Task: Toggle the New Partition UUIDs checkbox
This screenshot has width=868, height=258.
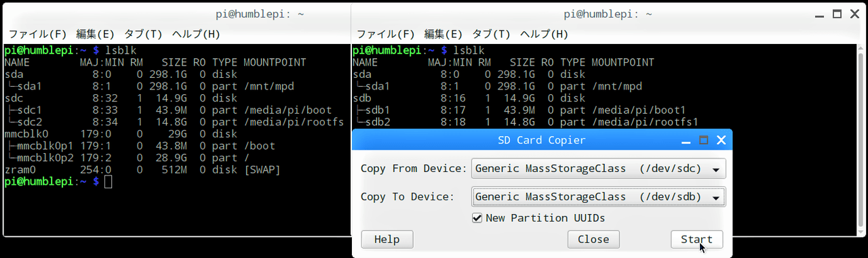Action: point(477,218)
